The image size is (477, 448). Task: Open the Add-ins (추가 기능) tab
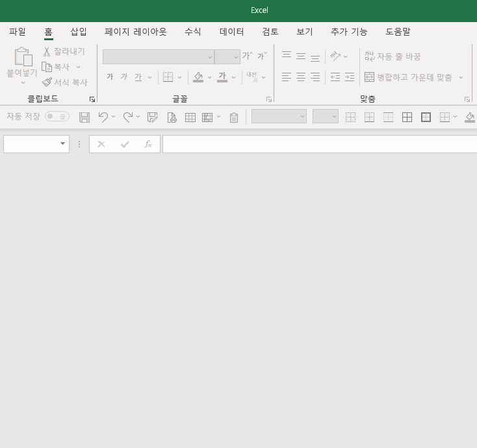(x=349, y=32)
